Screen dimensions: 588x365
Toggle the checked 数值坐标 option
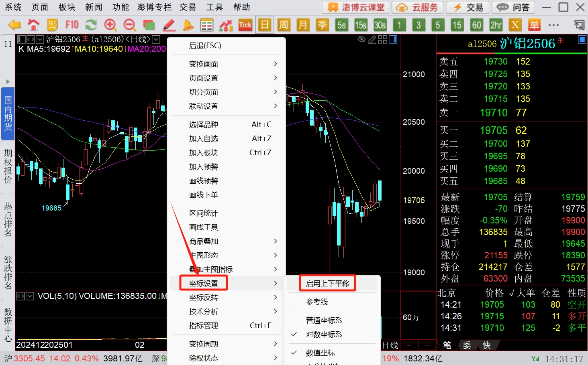(x=320, y=353)
